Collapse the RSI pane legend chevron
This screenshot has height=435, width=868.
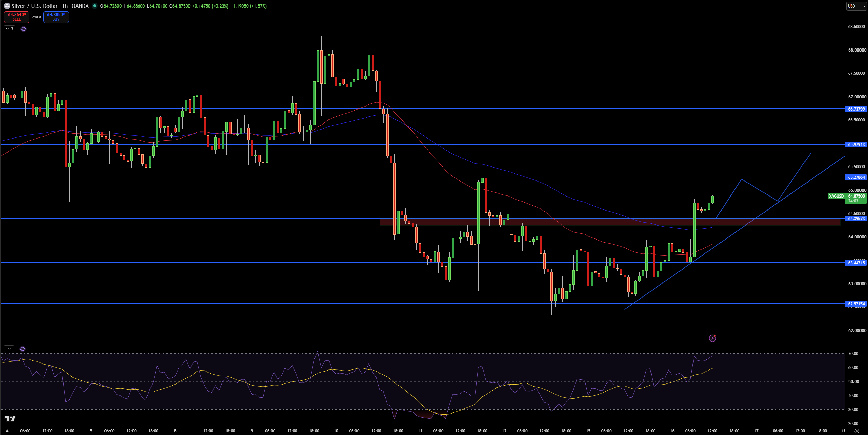point(9,349)
